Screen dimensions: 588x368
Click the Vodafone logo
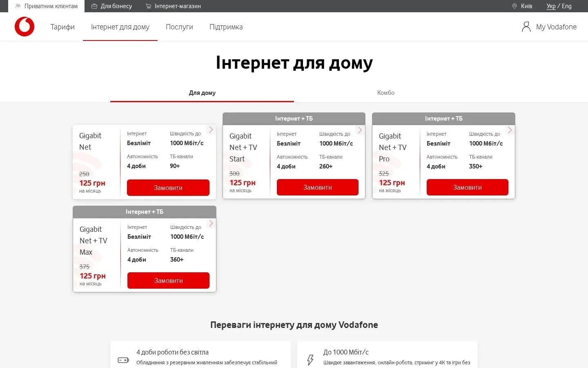(24, 27)
